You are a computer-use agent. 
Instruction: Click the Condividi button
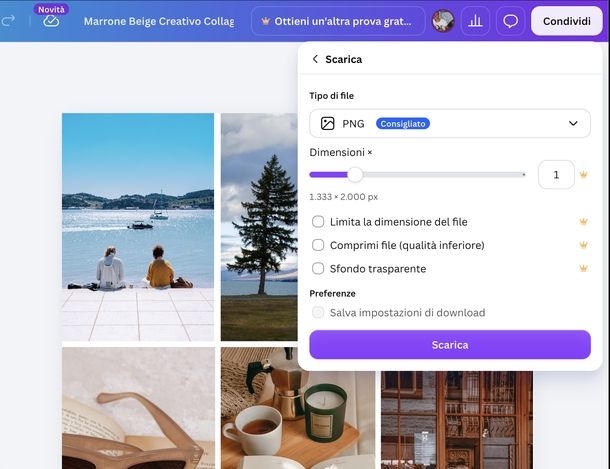point(566,21)
